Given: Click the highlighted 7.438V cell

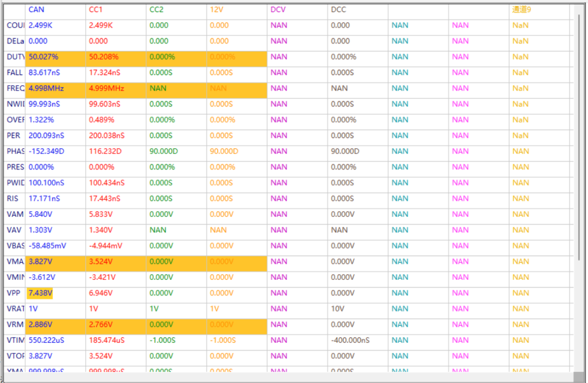Looking at the screenshot, I should click(x=40, y=293).
